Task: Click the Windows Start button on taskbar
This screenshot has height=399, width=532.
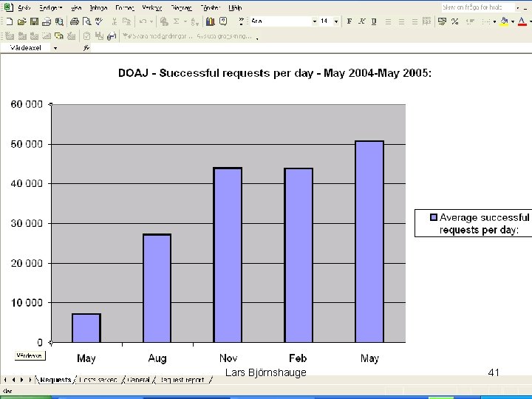Action: (x=25, y=397)
